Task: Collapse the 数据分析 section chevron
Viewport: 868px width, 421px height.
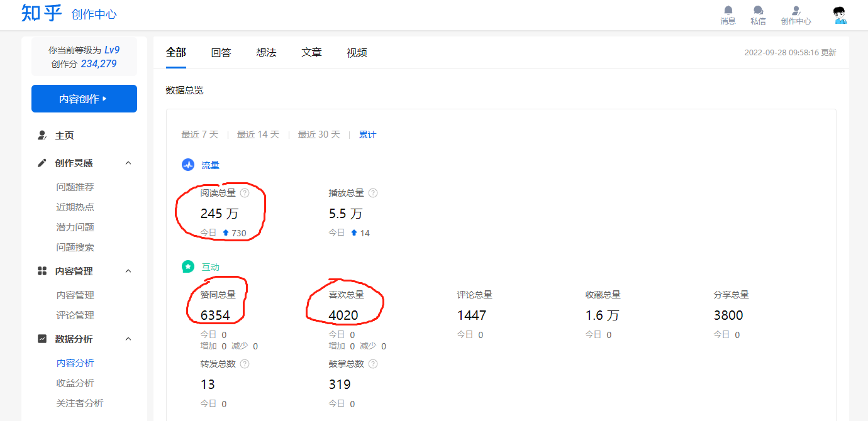Action: (128, 339)
